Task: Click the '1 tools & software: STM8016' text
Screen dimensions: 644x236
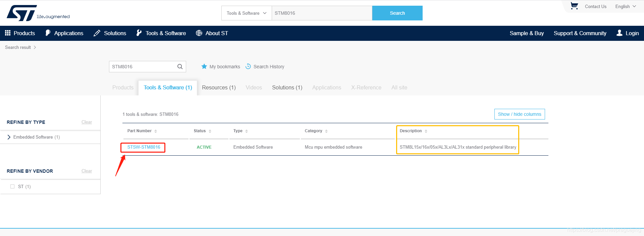Action: (150, 114)
